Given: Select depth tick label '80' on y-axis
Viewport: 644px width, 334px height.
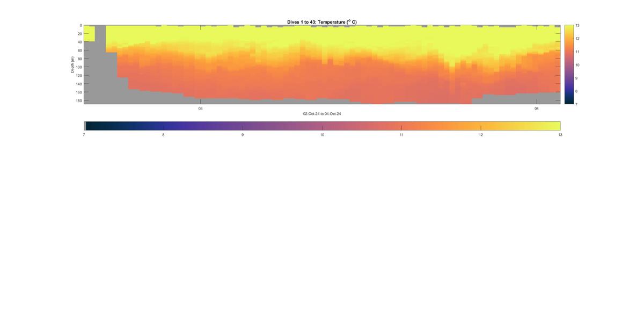Looking at the screenshot, I should coord(79,59).
